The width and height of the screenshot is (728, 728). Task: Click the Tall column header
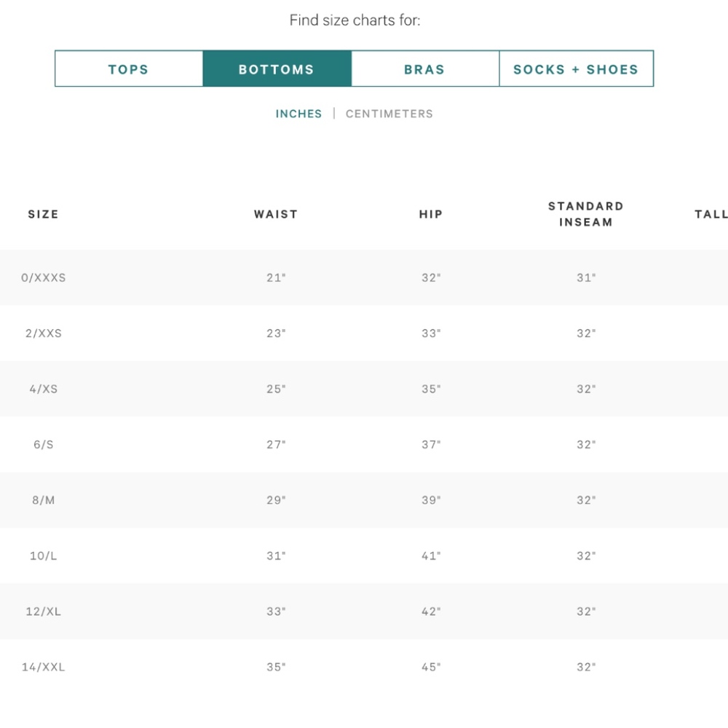click(711, 214)
